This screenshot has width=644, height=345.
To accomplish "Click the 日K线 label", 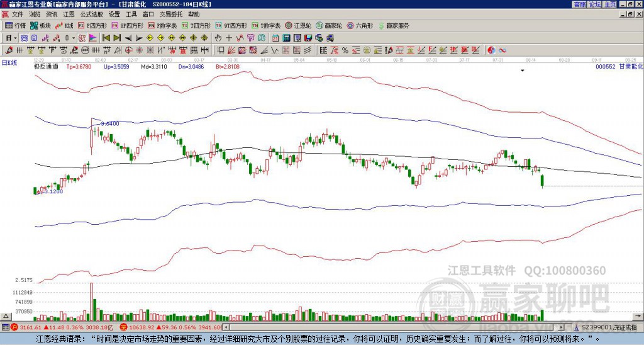I will (x=9, y=63).
